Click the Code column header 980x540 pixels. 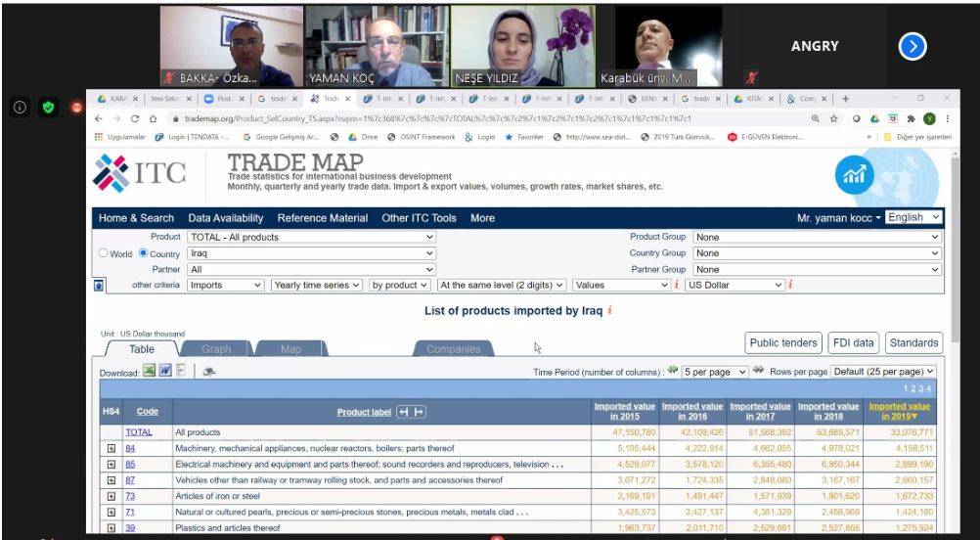(148, 411)
